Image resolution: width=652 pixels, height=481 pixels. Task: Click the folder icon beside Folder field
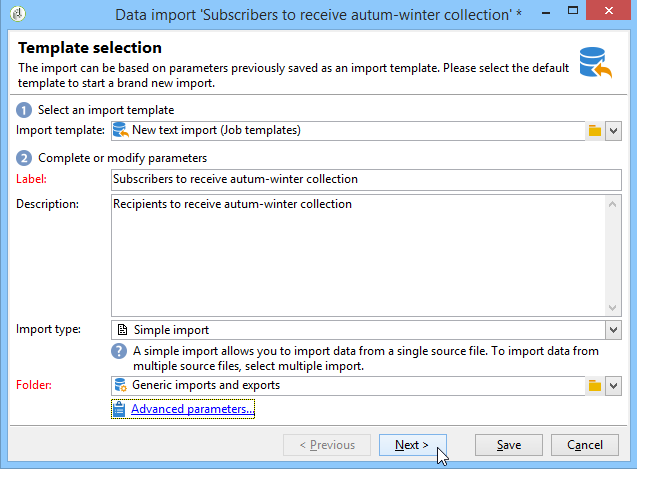(594, 385)
